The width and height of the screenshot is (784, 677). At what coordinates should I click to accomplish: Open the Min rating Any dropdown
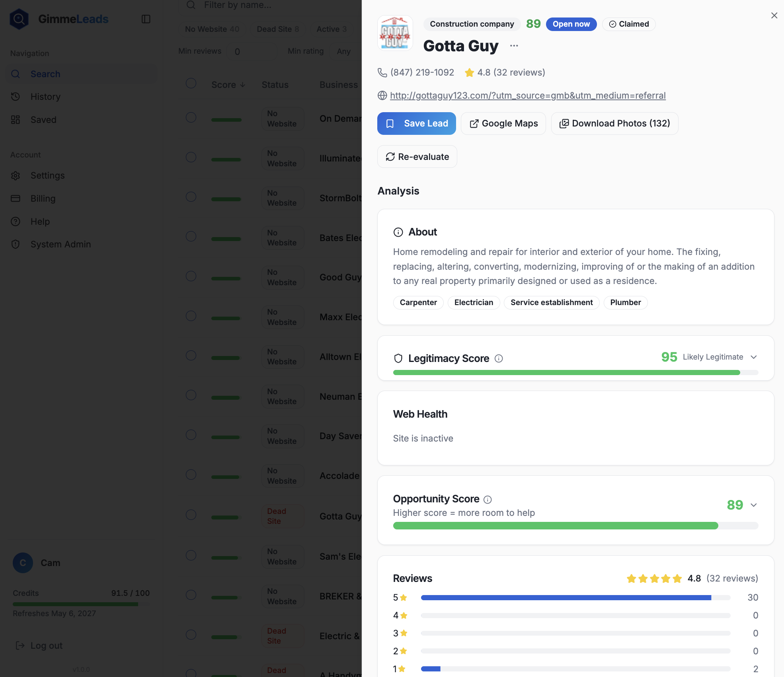pos(345,51)
